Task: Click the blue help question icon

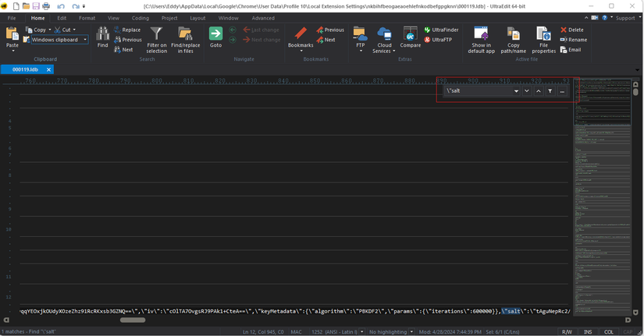Action: coord(604,18)
